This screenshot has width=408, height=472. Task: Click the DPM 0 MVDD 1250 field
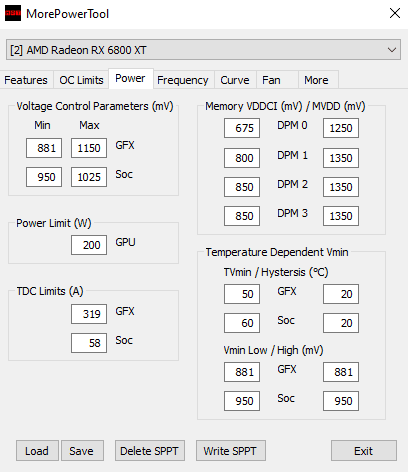pos(341,128)
